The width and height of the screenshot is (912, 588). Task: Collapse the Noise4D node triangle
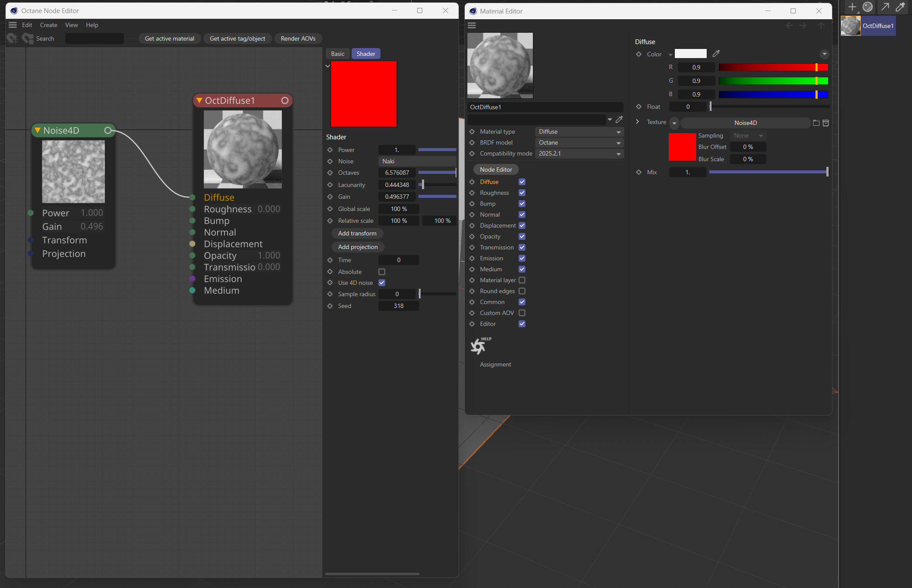coord(38,130)
